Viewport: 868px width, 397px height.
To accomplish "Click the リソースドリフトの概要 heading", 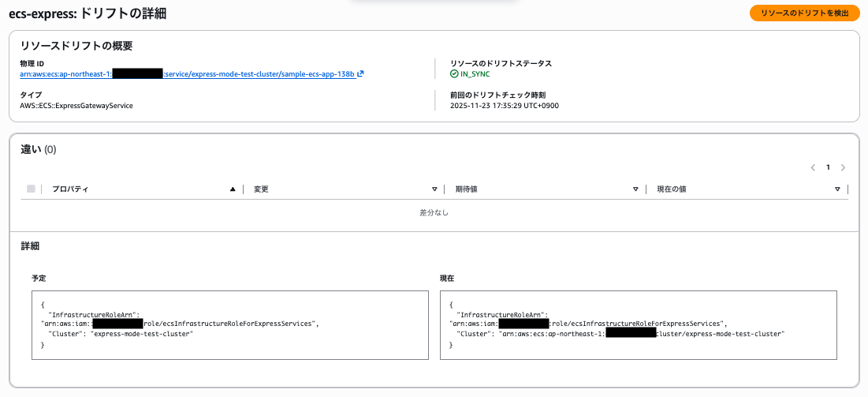I will coord(76,46).
